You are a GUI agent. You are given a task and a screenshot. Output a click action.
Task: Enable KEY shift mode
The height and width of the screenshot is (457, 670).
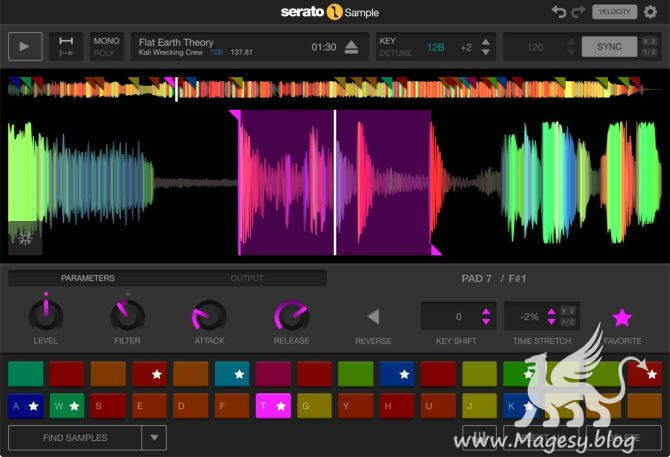pyautogui.click(x=388, y=41)
